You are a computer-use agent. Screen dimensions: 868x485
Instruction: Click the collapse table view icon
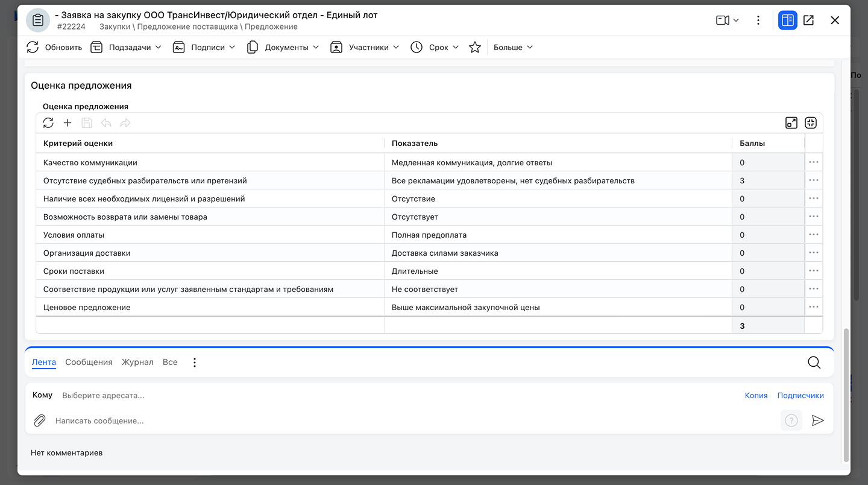[x=811, y=123]
